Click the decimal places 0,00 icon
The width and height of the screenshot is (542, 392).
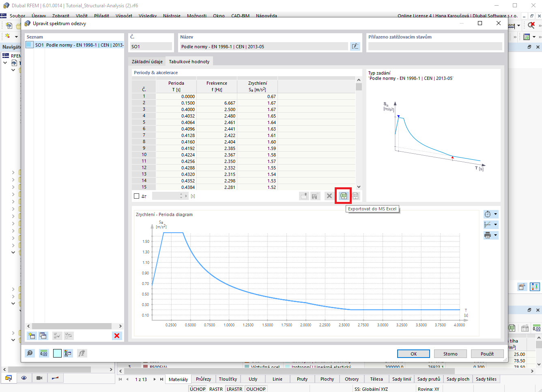pyautogui.click(x=43, y=353)
